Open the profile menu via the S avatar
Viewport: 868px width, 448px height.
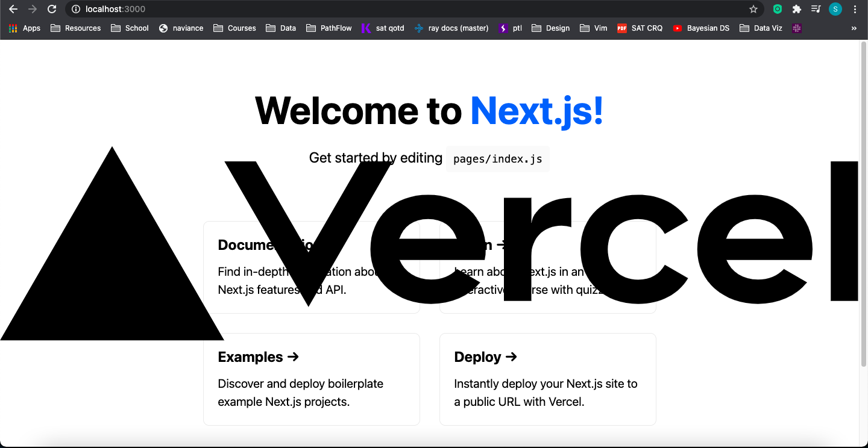(x=835, y=9)
